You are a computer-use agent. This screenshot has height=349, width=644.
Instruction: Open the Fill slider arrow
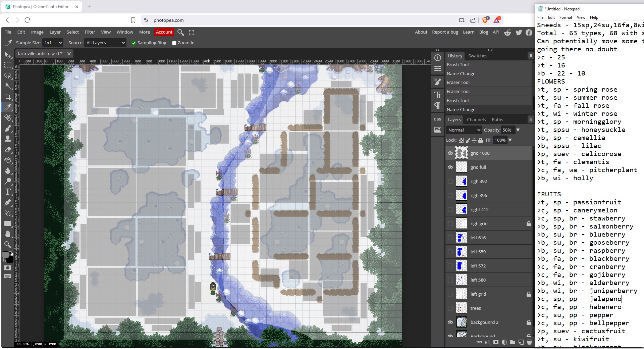tap(510, 140)
